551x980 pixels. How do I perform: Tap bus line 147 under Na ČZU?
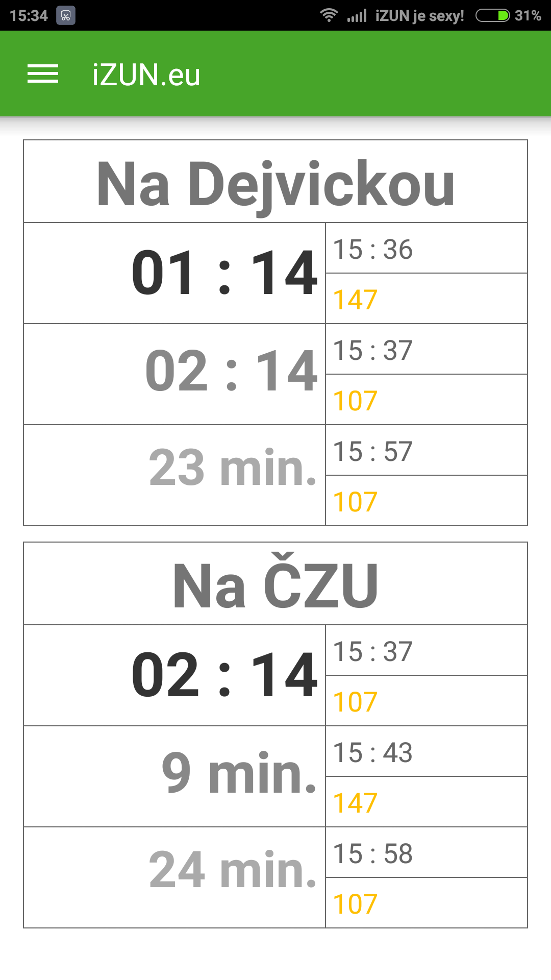point(355,803)
